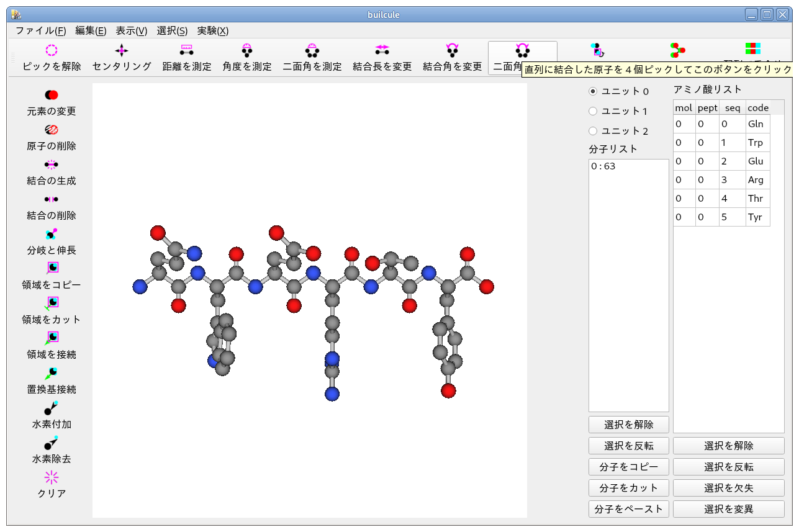
Task: Select molecule entry 0 : 63 in list
Action: point(603,166)
